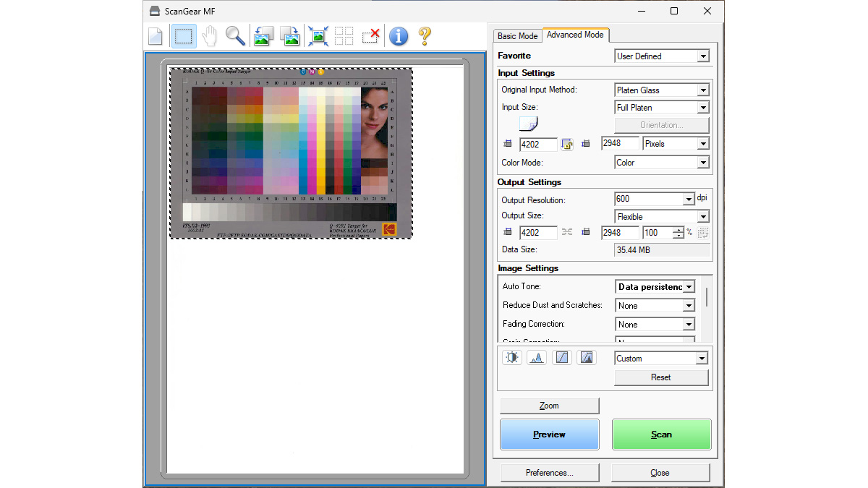
Task: Remove the selected cropping frame
Action: [x=370, y=35]
